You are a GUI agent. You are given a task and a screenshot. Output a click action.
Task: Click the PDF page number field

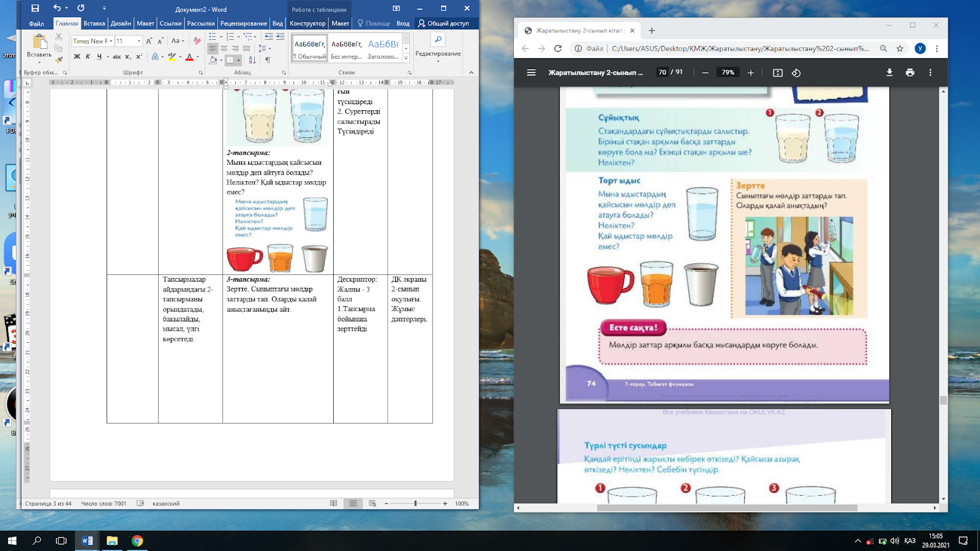(x=662, y=72)
